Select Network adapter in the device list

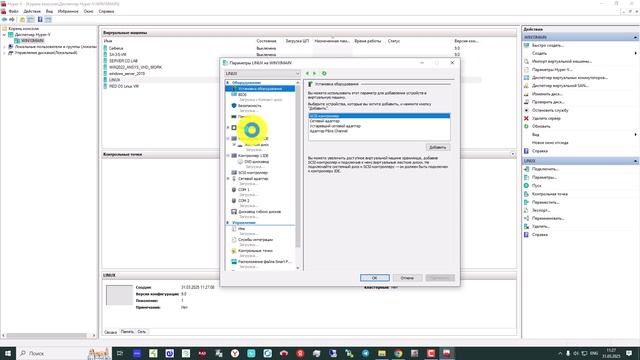[x=379, y=121]
